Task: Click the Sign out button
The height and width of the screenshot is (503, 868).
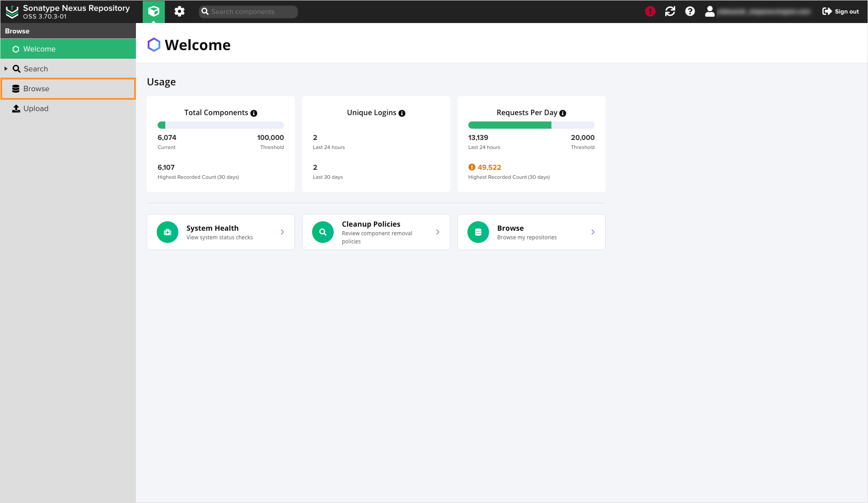Action: [840, 11]
